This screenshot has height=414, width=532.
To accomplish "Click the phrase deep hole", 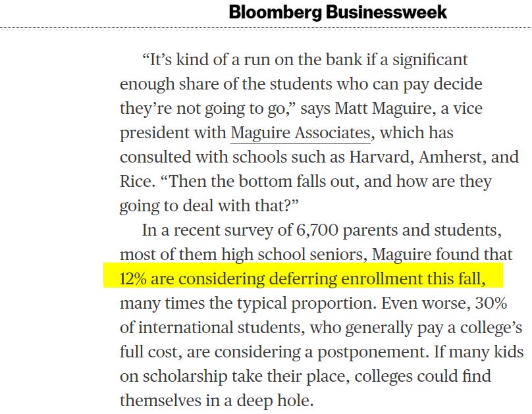I will 275,401.
